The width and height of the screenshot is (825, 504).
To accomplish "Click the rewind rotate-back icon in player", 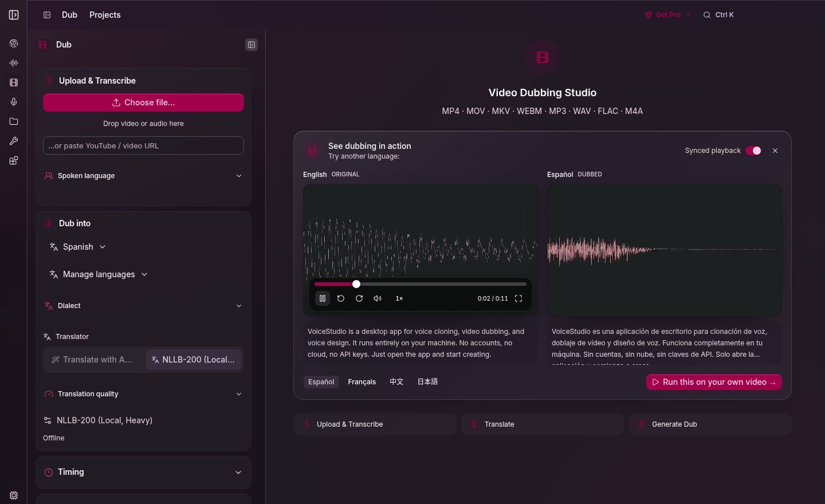I will click(341, 298).
